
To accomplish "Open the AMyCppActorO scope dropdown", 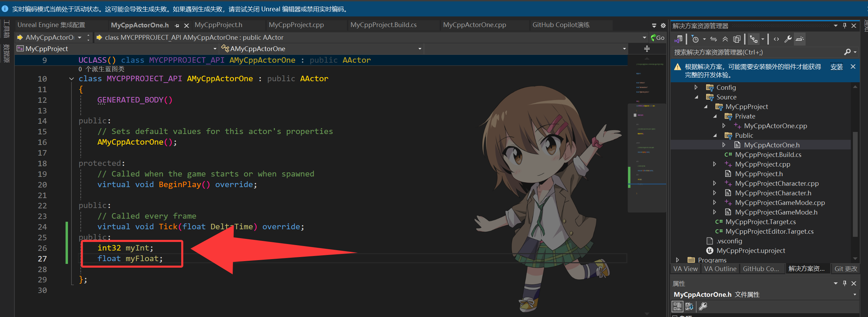I will click(80, 38).
